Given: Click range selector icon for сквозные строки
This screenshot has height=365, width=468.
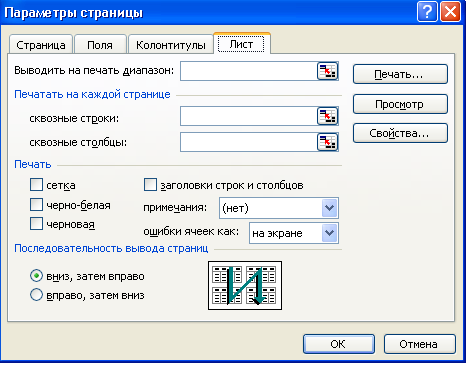Looking at the screenshot, I should (x=327, y=116).
